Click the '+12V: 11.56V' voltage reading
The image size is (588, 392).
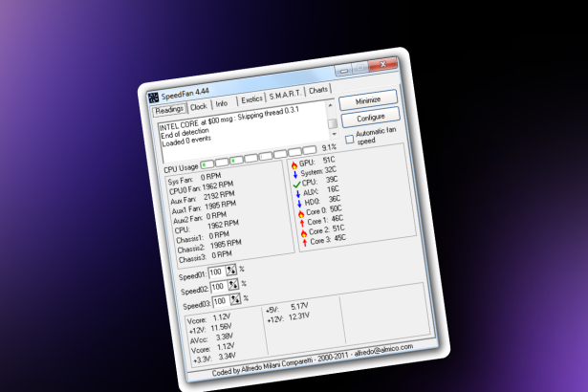pos(210,329)
